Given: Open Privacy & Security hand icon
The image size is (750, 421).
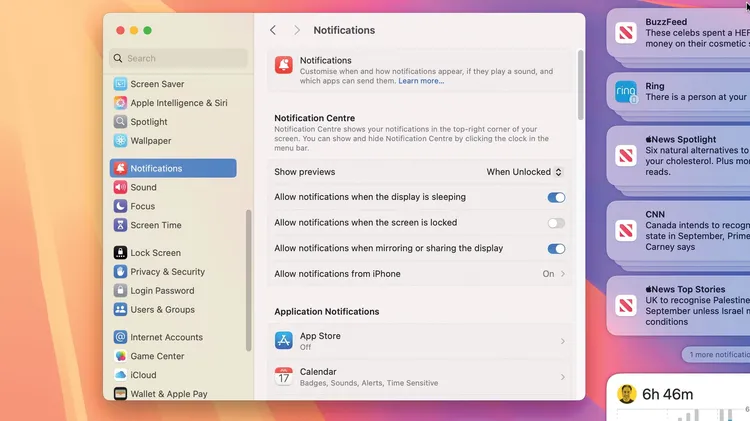Looking at the screenshot, I should pos(120,272).
